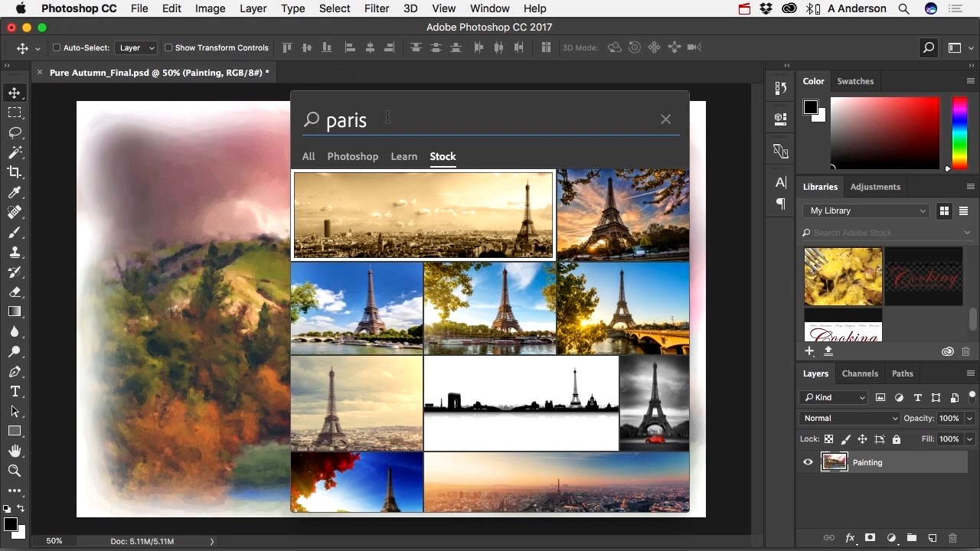
Task: Open the search icon in options bar
Action: click(x=928, y=47)
